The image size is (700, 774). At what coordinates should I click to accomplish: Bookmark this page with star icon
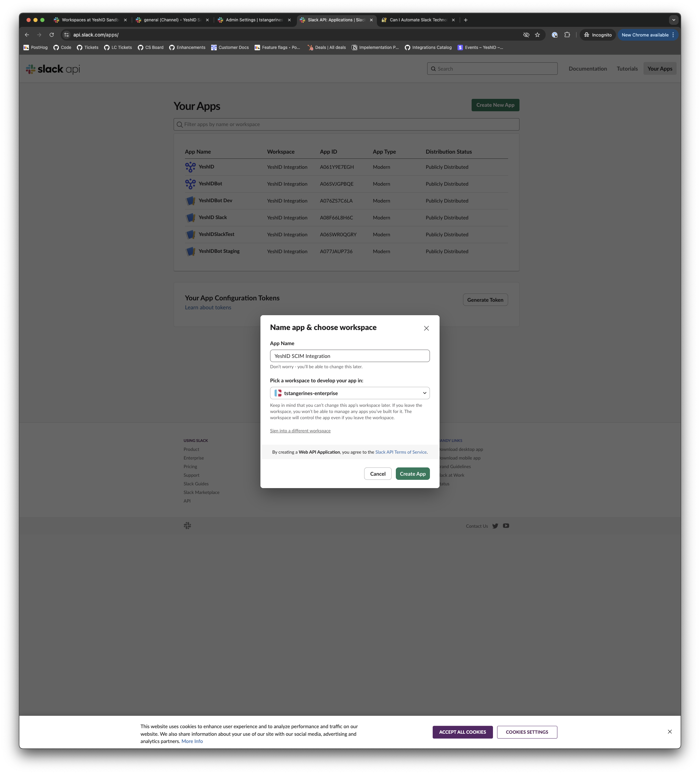pos(537,35)
